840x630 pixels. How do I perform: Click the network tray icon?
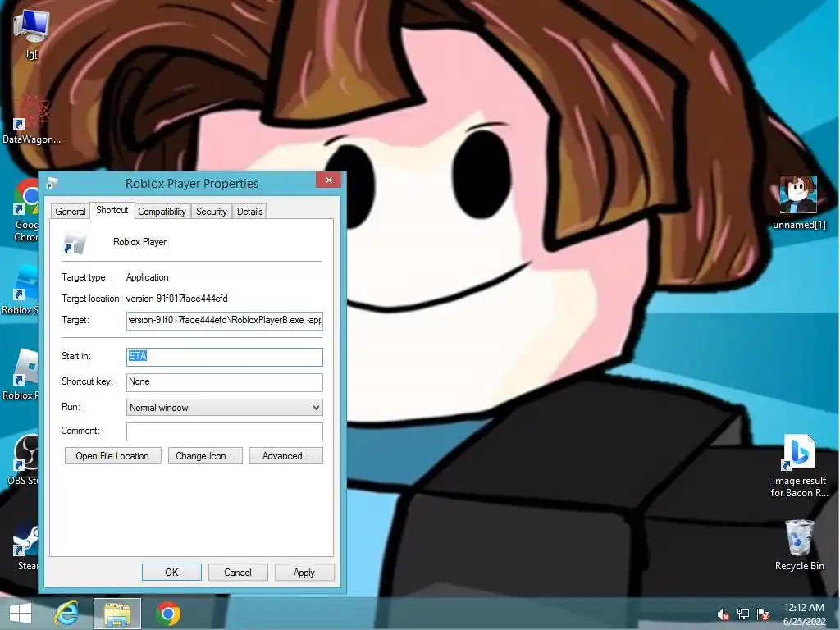(743, 614)
